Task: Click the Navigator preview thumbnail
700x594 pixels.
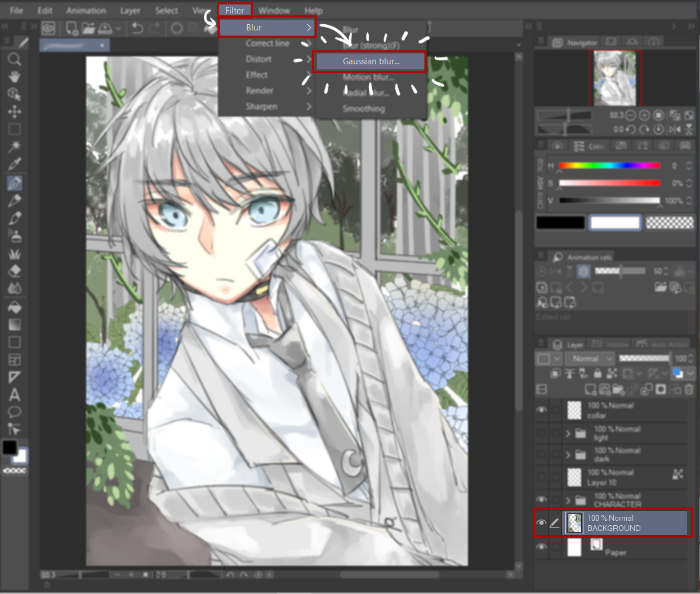Action: 615,78
